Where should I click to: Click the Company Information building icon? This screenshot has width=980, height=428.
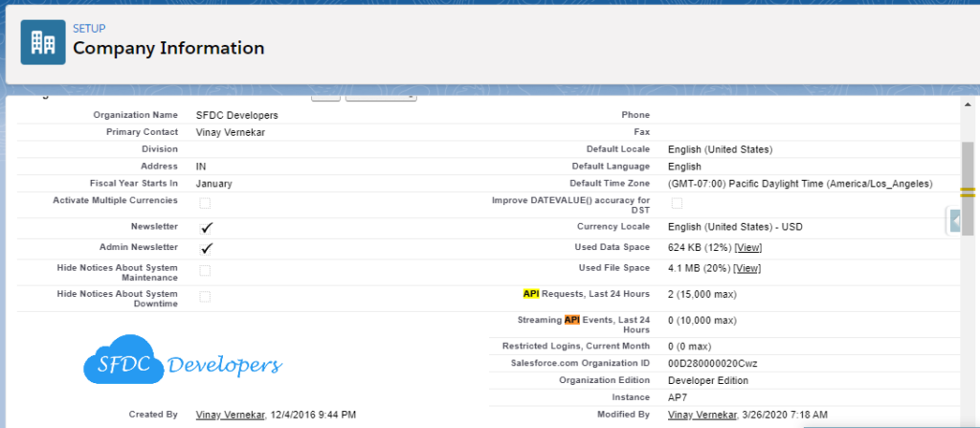(43, 41)
